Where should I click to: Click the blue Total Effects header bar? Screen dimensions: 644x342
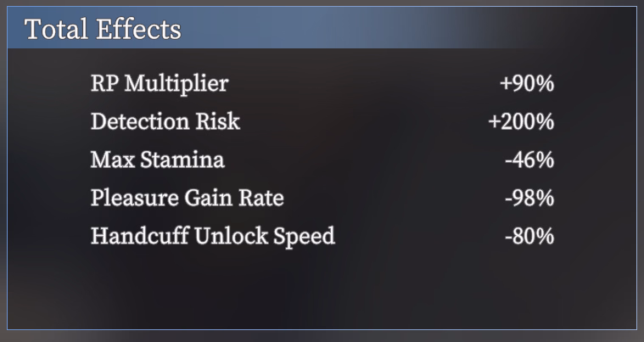(x=322, y=27)
